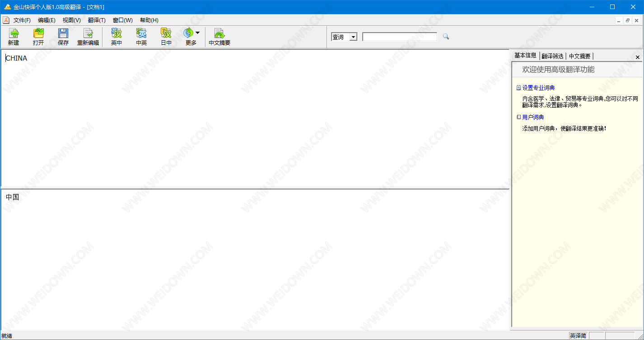Restore the inner document window
The height and width of the screenshot is (340, 644).
[628, 20]
